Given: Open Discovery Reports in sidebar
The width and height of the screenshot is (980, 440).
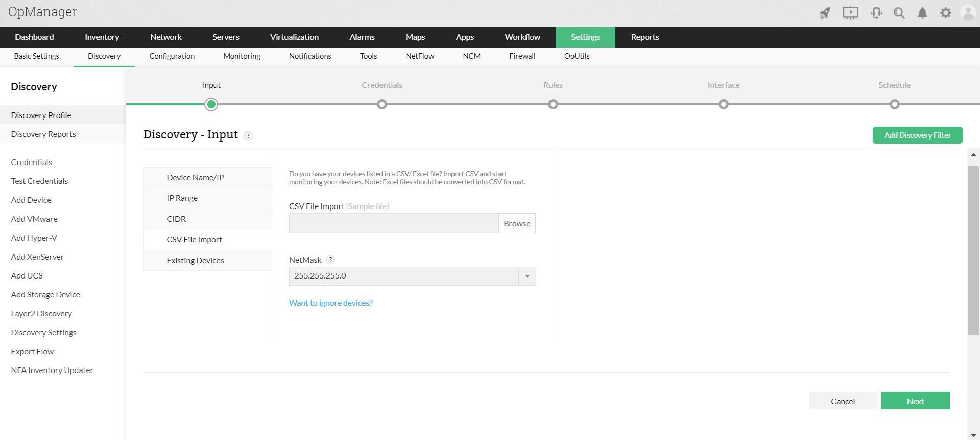Looking at the screenshot, I should pos(63,134).
